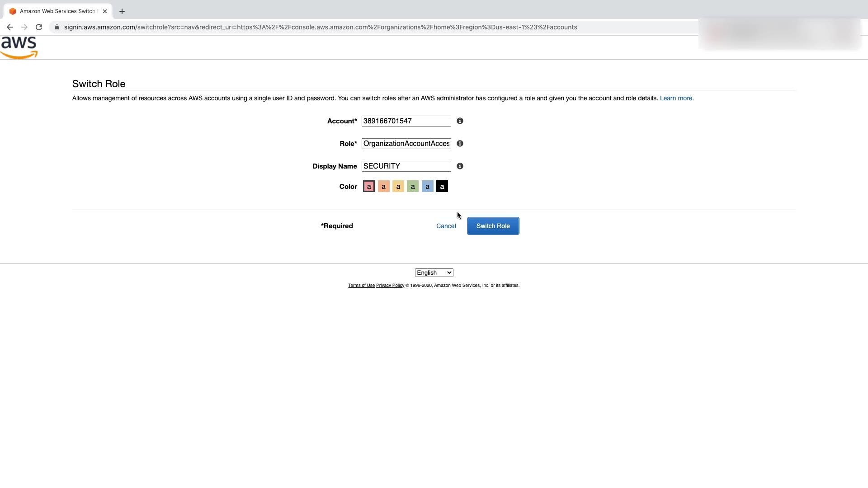This screenshot has width=868, height=488.
Task: Open the Learn more link
Action: click(676, 98)
